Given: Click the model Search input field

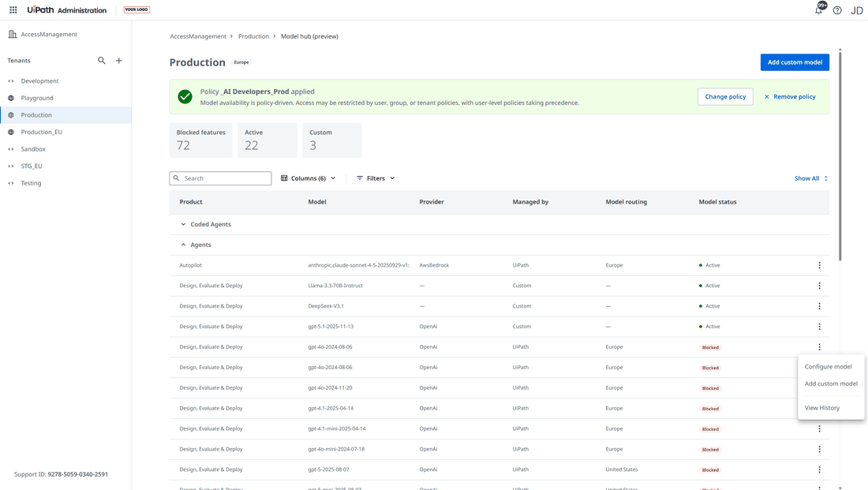Looking at the screenshot, I should coord(220,178).
